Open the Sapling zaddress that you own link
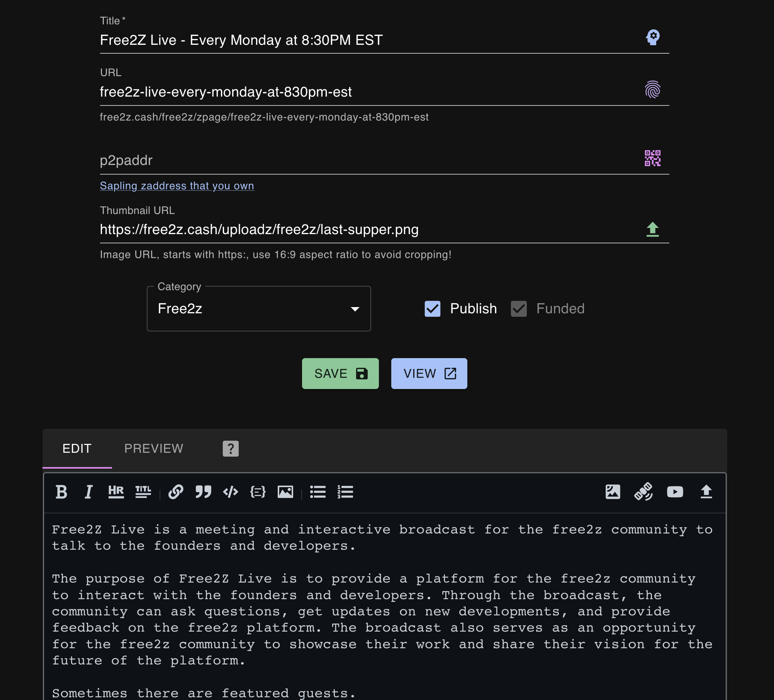Viewport: 774px width, 700px height. pyautogui.click(x=177, y=186)
